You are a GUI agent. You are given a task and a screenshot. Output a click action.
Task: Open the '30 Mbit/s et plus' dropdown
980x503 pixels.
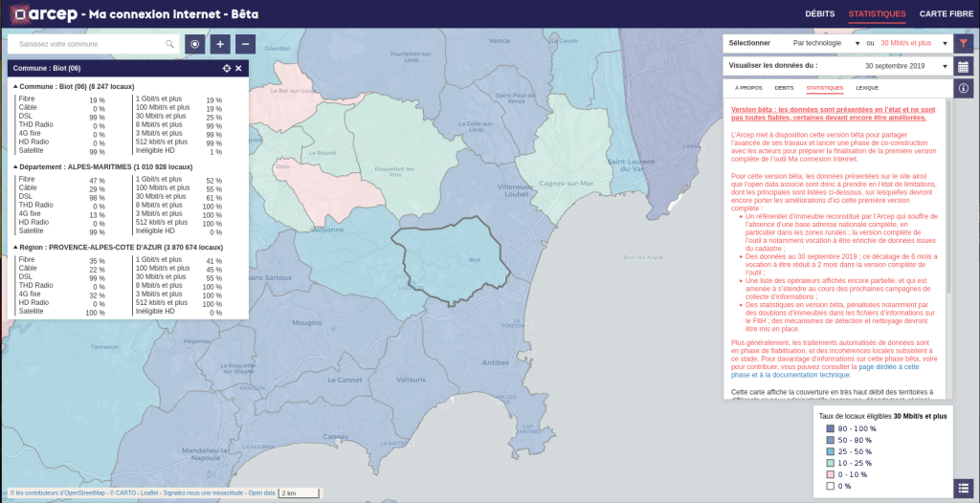911,43
